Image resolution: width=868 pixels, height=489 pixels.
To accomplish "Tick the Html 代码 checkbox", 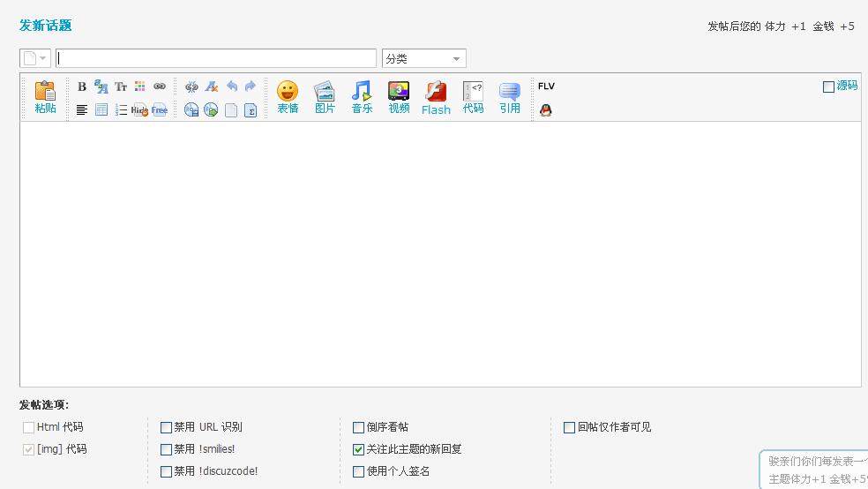I will click(28, 427).
